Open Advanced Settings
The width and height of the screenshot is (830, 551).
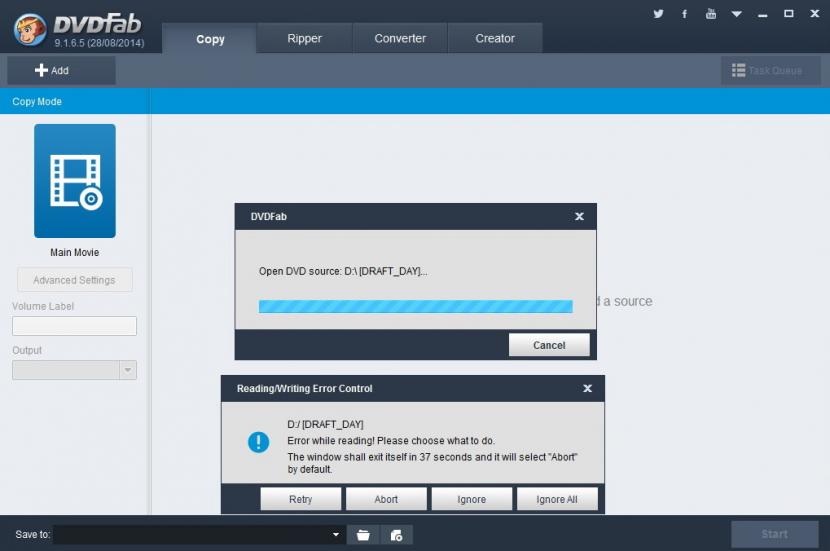click(75, 280)
